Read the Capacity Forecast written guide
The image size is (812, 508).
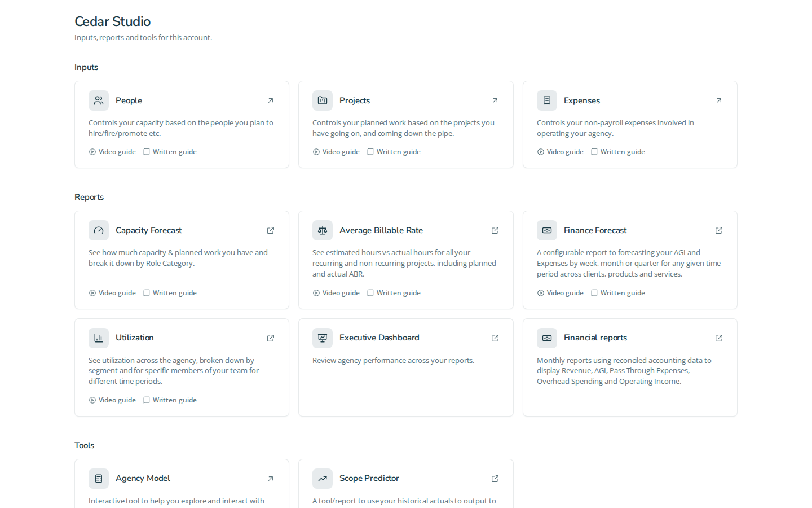click(x=170, y=293)
